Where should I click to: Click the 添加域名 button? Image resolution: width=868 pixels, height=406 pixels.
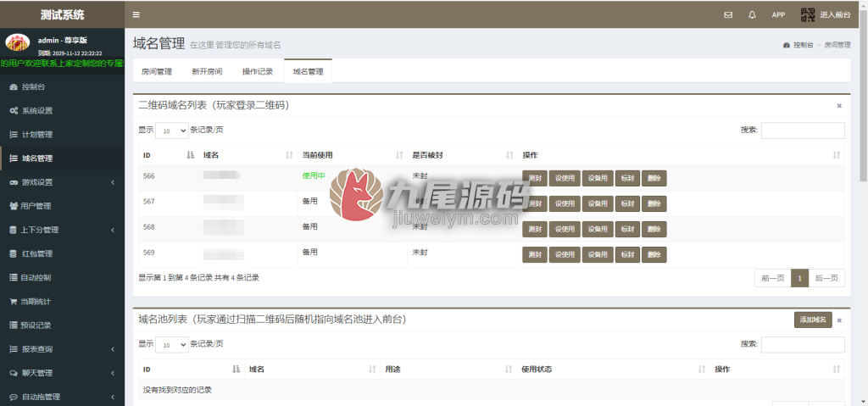click(813, 320)
